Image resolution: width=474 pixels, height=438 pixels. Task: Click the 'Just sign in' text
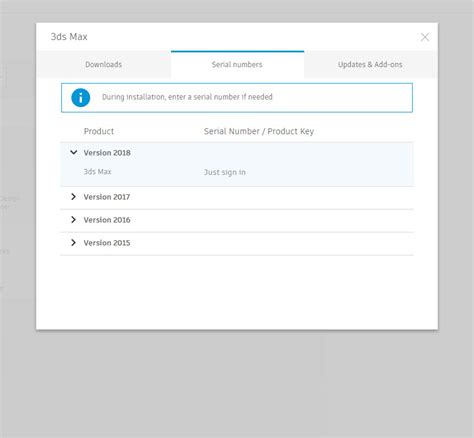225,172
